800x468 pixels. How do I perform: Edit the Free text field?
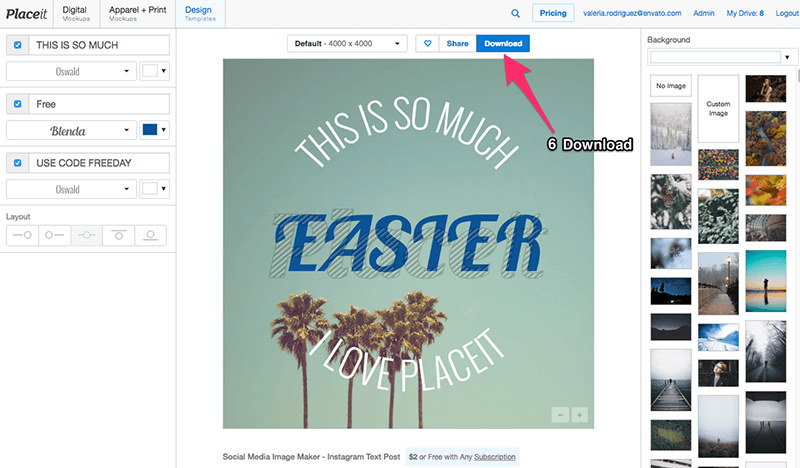coord(99,104)
